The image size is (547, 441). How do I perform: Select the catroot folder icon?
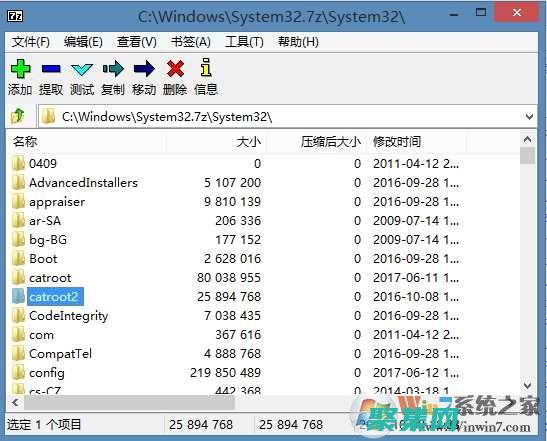pos(18,277)
